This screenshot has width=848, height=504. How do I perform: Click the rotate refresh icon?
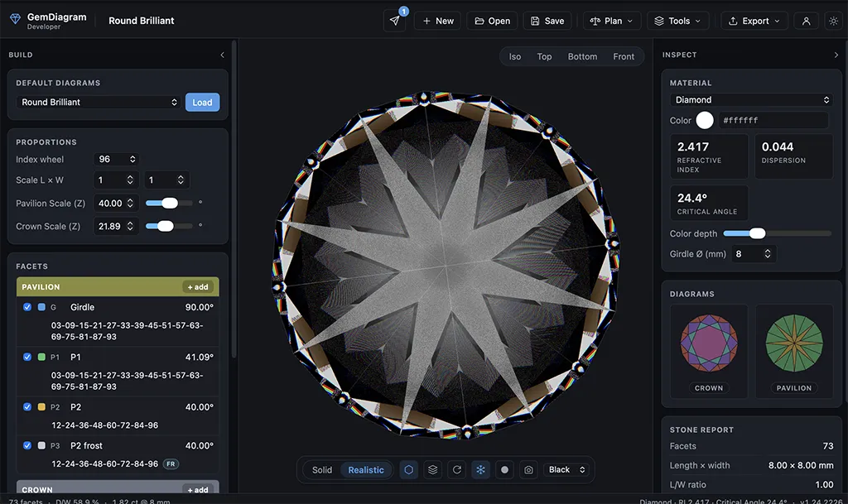[457, 470]
